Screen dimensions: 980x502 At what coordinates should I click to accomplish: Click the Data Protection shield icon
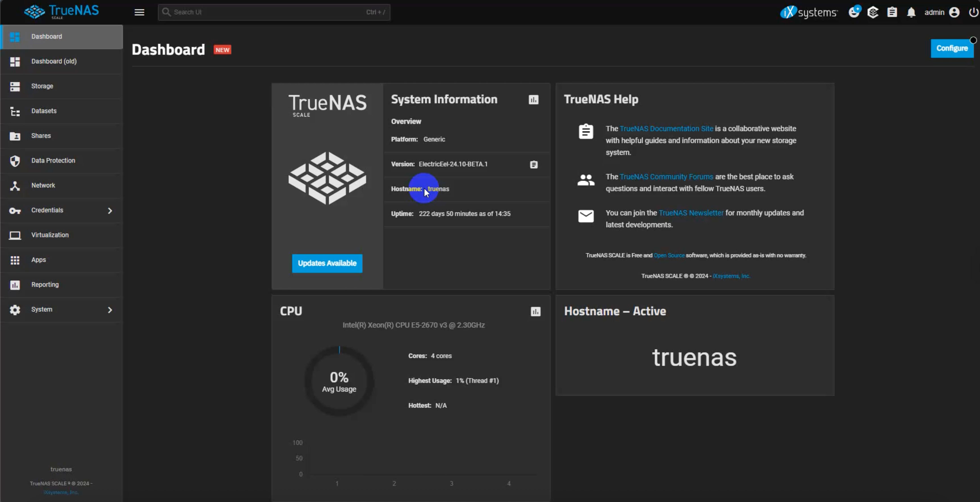point(15,161)
